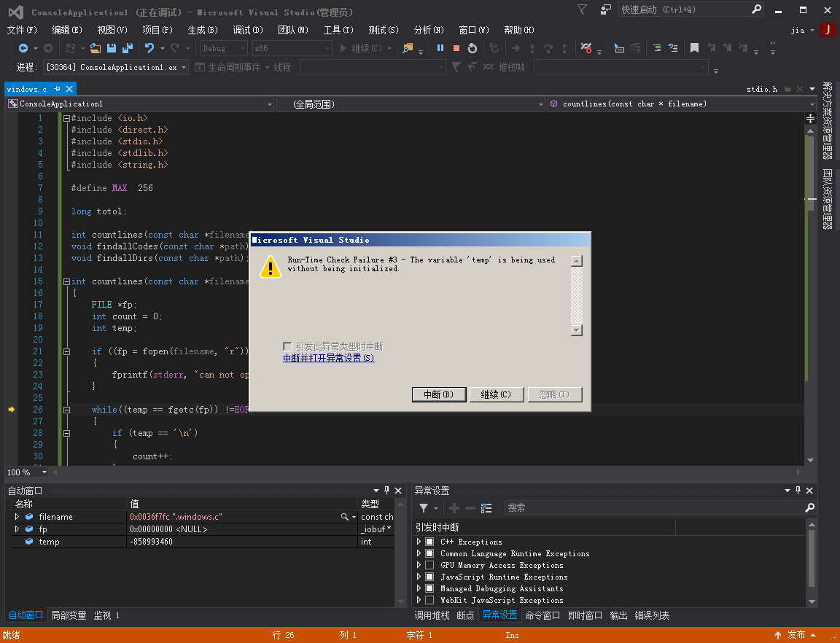The height and width of the screenshot is (643, 840).
Task: Click the open file folder icon
Action: tap(96, 48)
